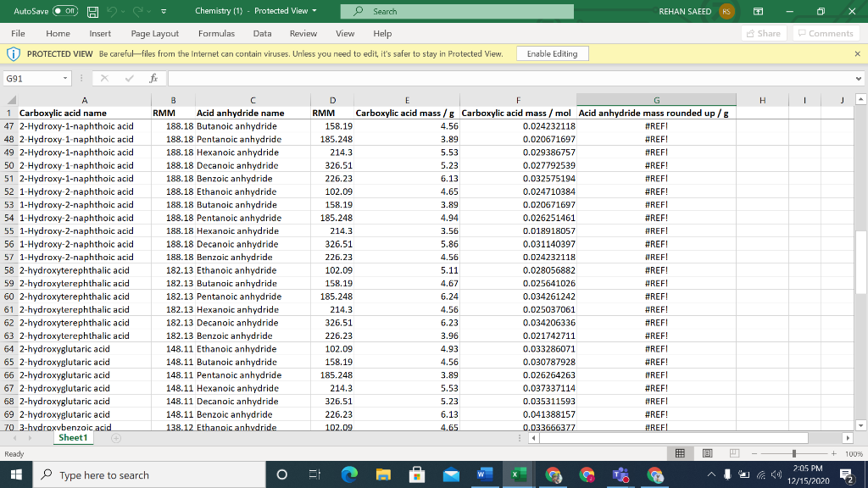Open Ribbon Display Options icon

tap(758, 12)
